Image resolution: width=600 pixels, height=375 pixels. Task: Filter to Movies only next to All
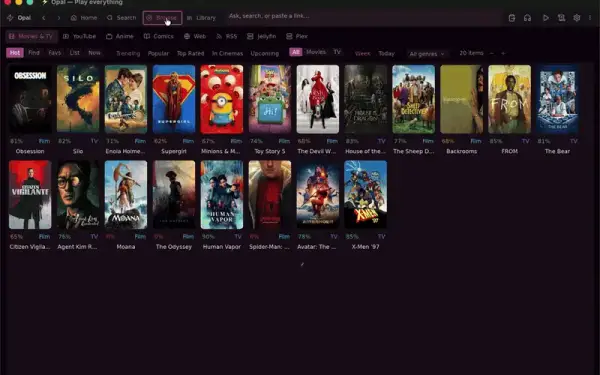coord(316,52)
